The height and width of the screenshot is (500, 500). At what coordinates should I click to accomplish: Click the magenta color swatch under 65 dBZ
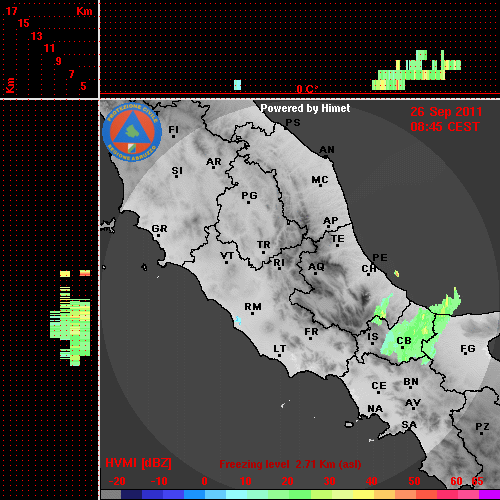pyautogui.click(x=489, y=494)
